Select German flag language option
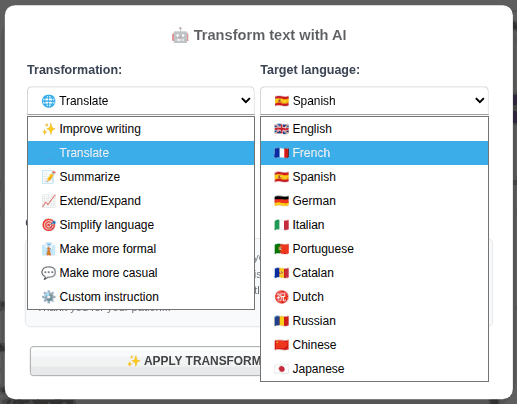Screen dimensions: 517x404 pos(374,201)
